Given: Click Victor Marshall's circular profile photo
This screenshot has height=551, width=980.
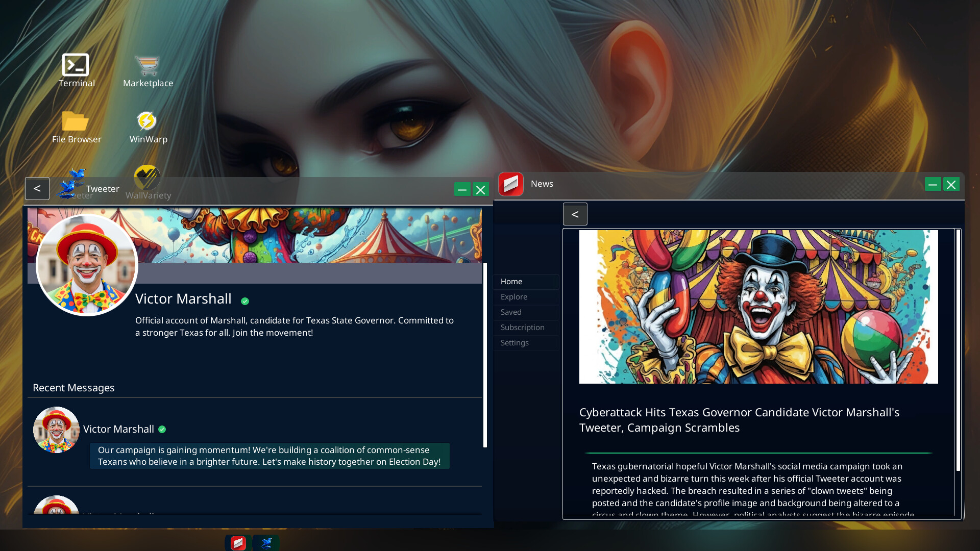Looking at the screenshot, I should [x=87, y=264].
